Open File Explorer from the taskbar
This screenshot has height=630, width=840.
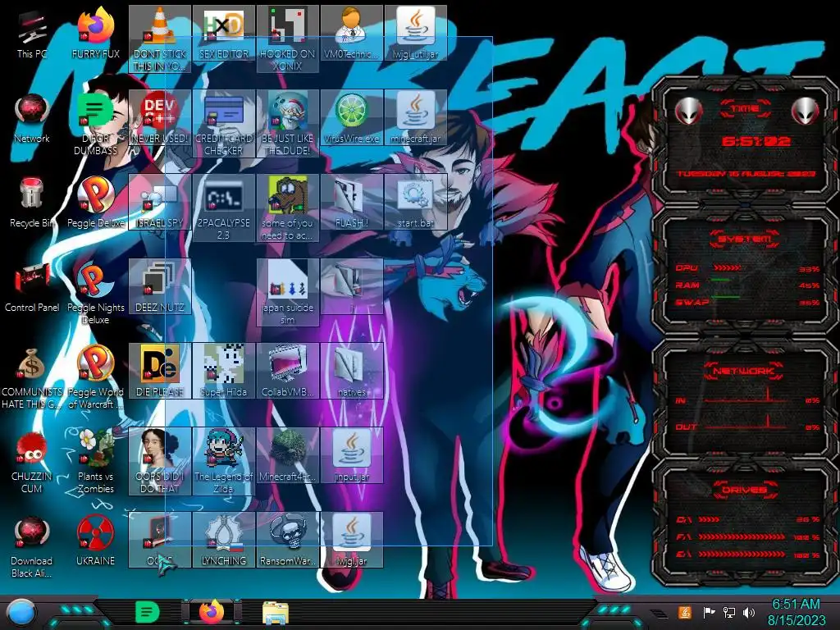pos(276,612)
